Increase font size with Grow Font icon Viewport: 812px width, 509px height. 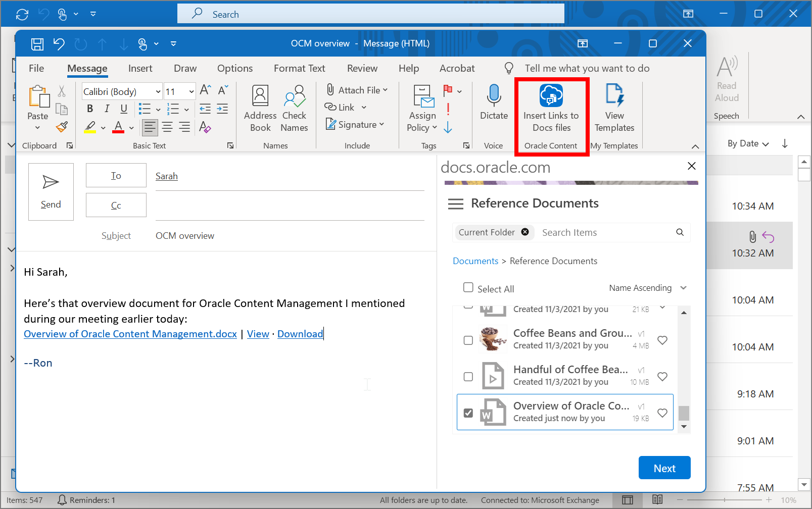click(205, 90)
